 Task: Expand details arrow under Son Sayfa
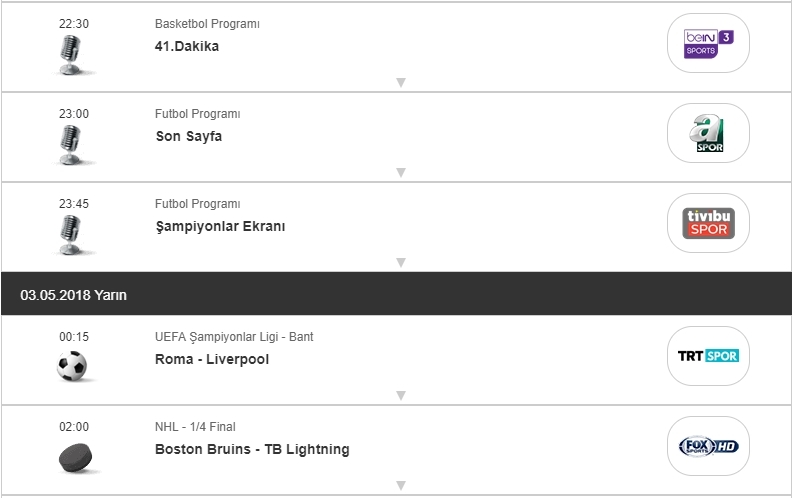coord(400,172)
